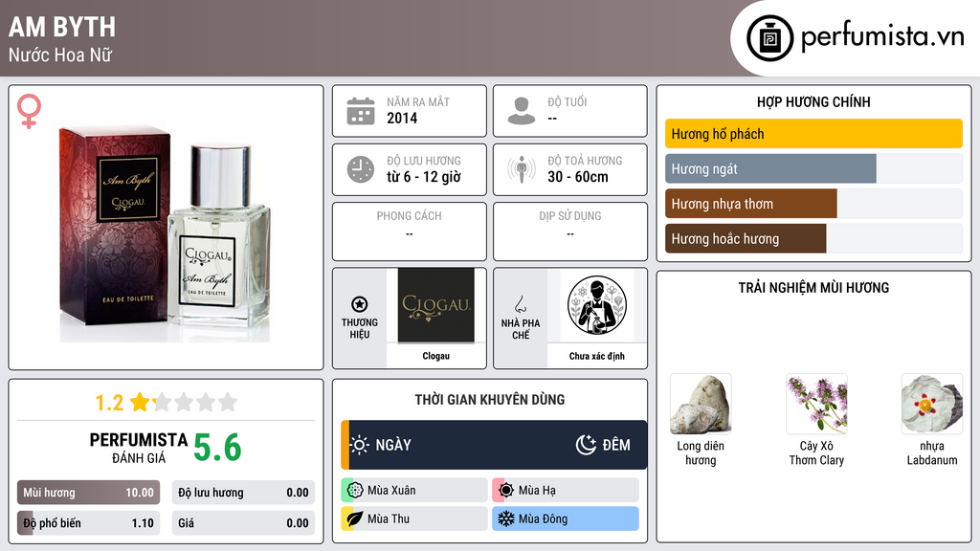980x551 pixels.
Task: Click the Long diên hương caption
Action: click(x=701, y=452)
